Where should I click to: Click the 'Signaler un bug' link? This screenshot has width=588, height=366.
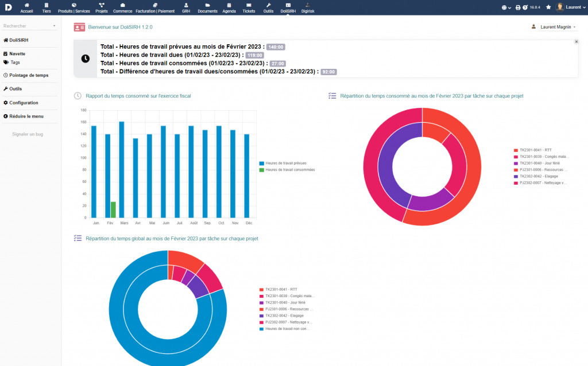(x=28, y=134)
